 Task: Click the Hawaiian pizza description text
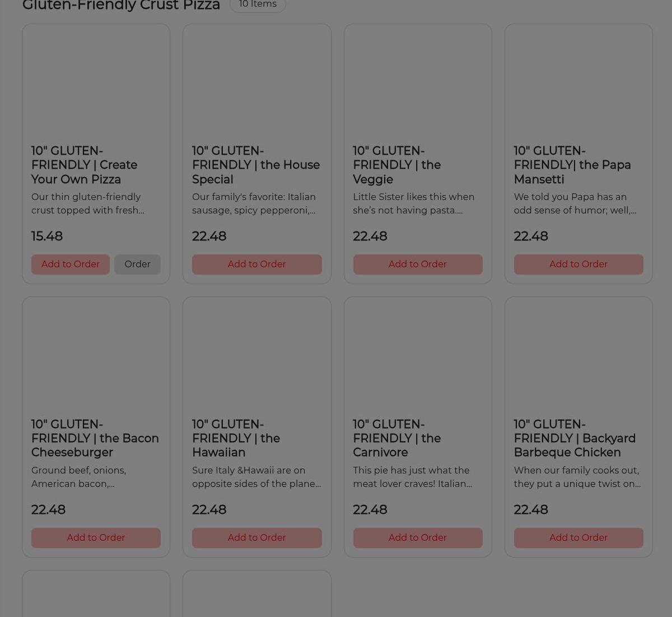coord(256,477)
